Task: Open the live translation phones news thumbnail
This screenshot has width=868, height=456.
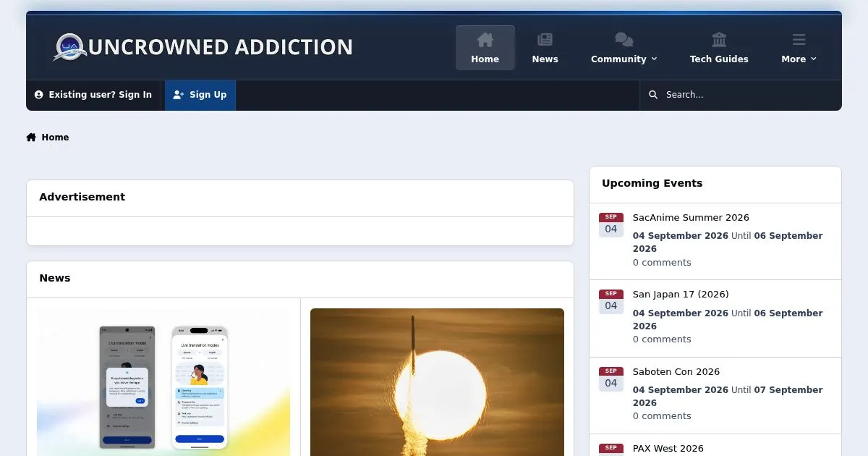Action: (x=163, y=382)
